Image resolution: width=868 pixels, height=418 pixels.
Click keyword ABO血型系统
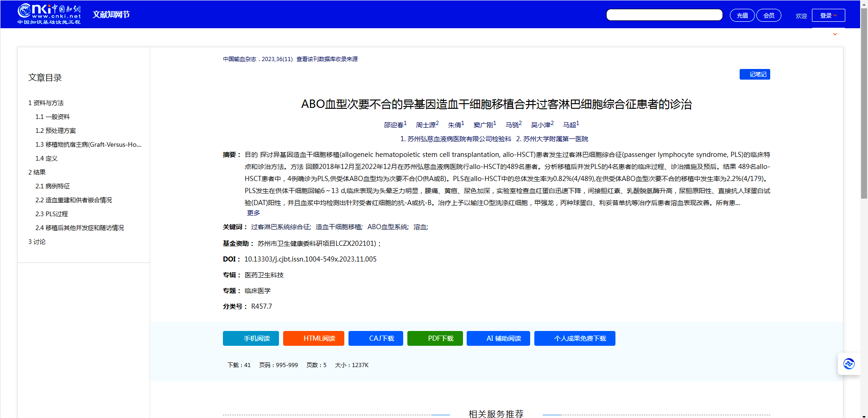(387, 227)
